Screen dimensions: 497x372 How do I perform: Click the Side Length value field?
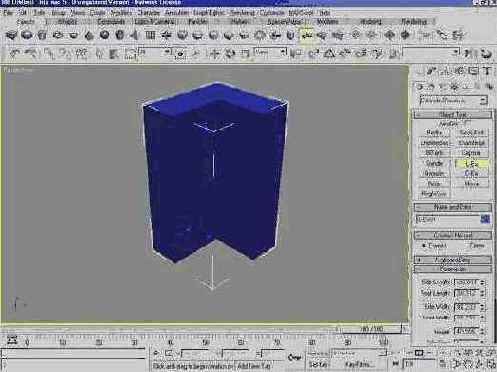coord(467,282)
